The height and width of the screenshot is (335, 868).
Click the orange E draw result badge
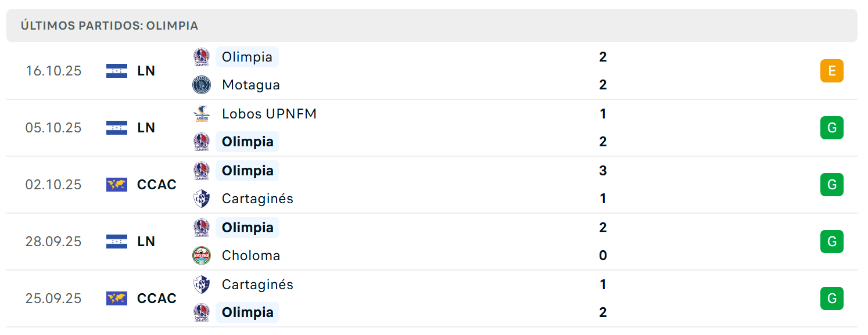(x=832, y=71)
